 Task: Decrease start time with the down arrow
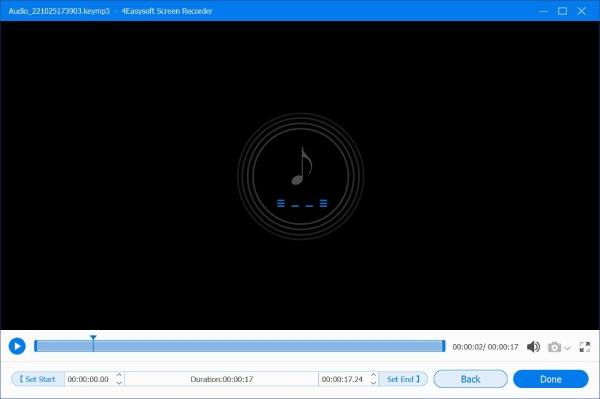119,383
